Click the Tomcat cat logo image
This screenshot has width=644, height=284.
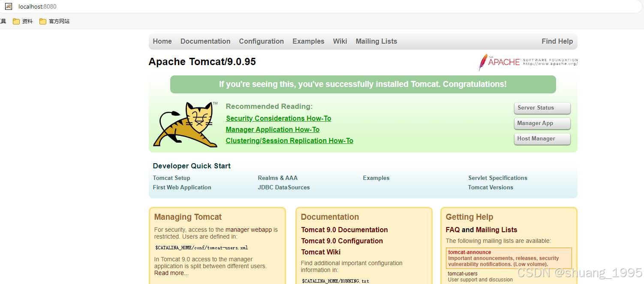pos(185,124)
